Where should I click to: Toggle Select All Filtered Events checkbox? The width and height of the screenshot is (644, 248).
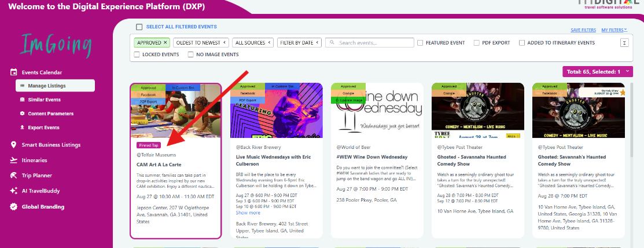pos(139,27)
